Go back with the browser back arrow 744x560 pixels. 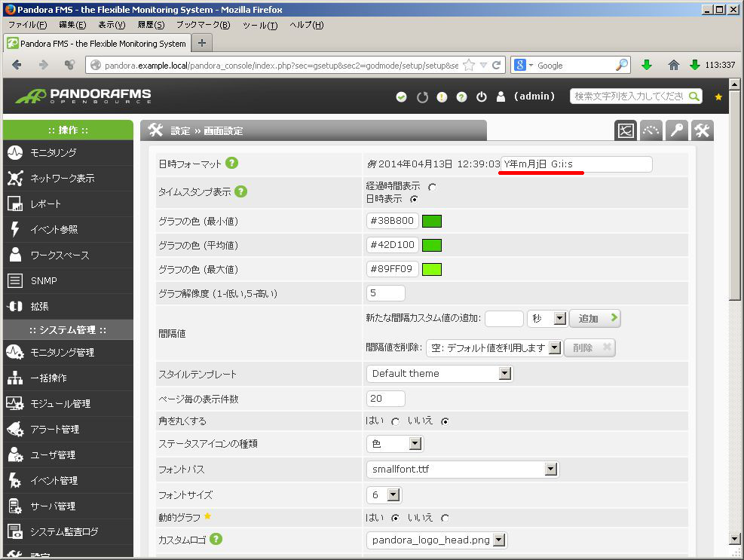click(x=17, y=65)
